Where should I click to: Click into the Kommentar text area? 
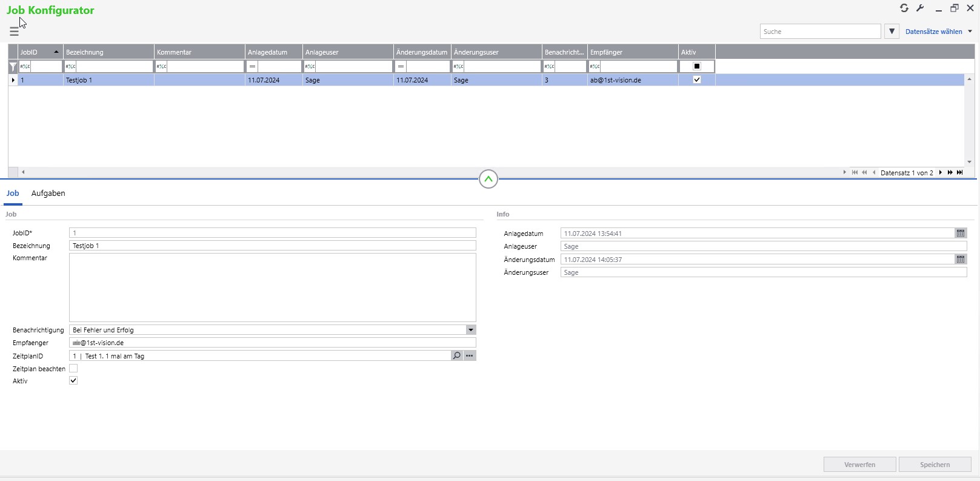(x=273, y=288)
